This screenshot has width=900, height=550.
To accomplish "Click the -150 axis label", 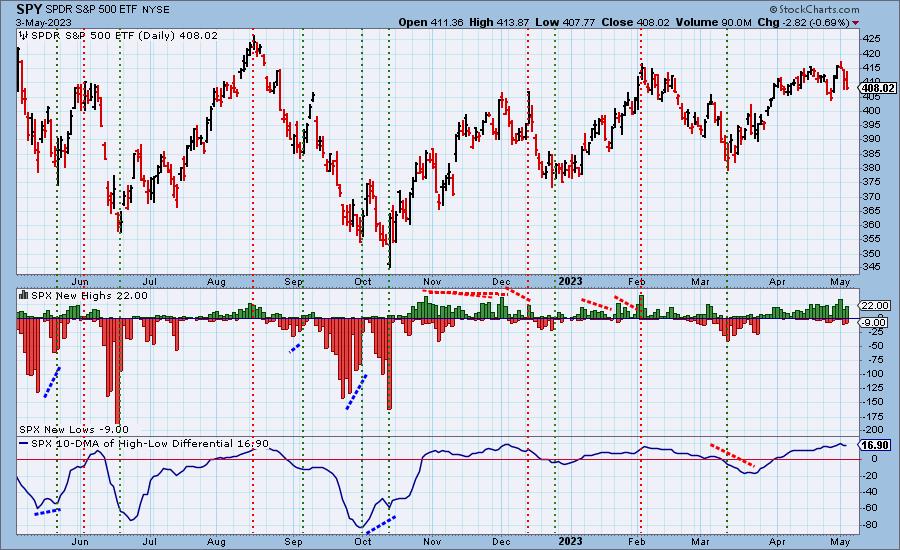I will point(874,402).
